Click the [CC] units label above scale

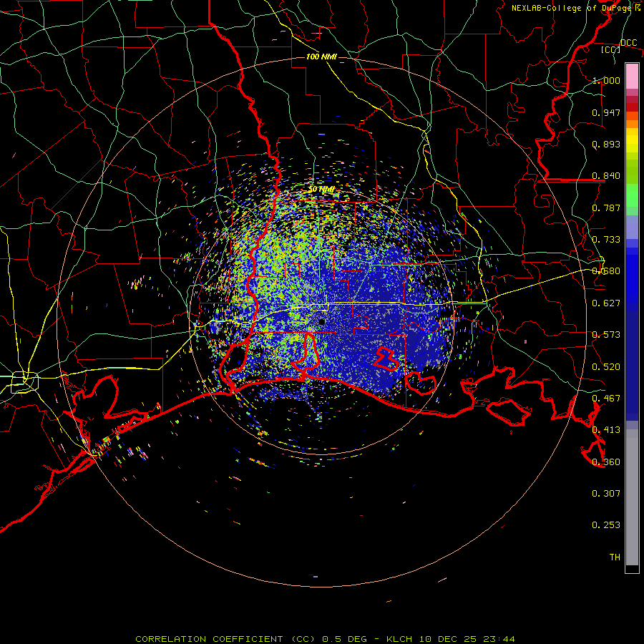(x=610, y=49)
